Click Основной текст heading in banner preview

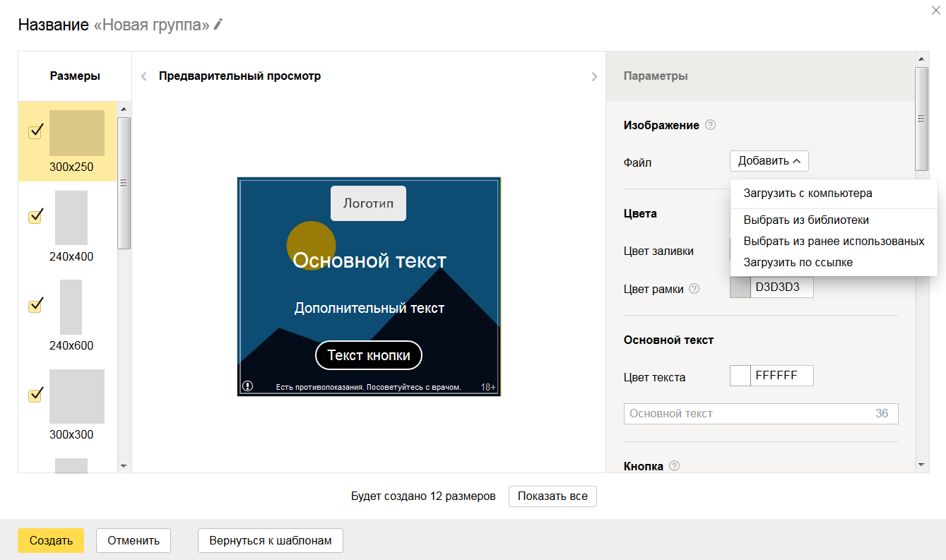369,261
